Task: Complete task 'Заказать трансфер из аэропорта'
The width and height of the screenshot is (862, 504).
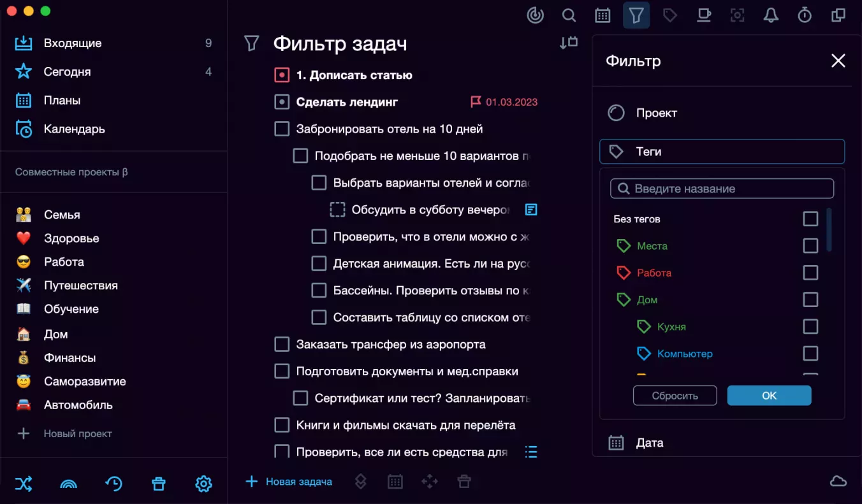Action: tap(282, 344)
